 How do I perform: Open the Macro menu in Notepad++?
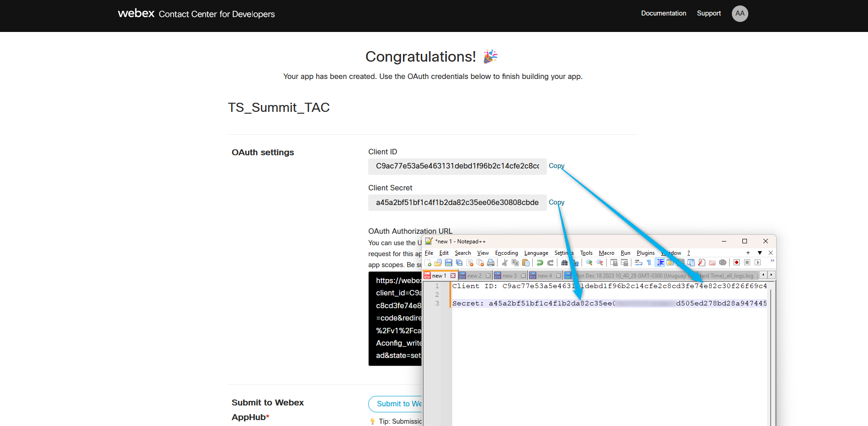(607, 253)
